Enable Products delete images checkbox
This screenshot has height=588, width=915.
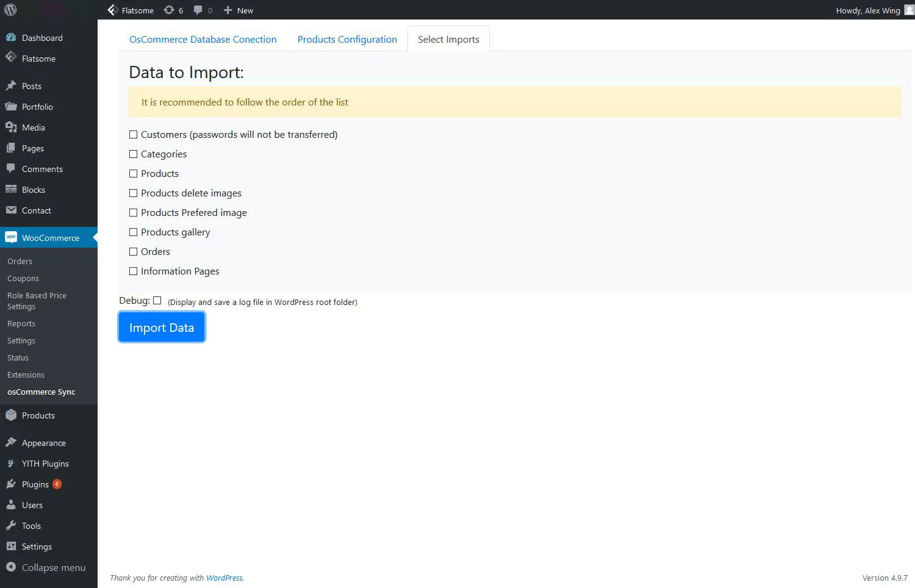click(x=133, y=193)
